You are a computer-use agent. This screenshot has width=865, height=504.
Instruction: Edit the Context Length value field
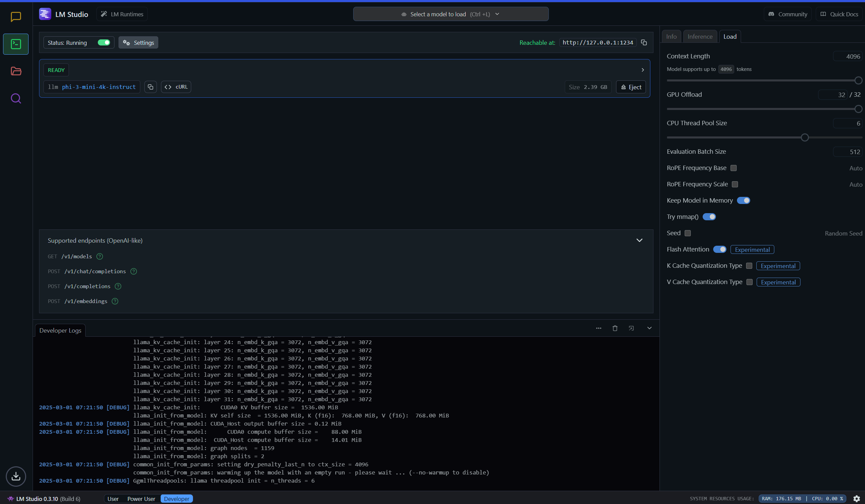tap(847, 56)
